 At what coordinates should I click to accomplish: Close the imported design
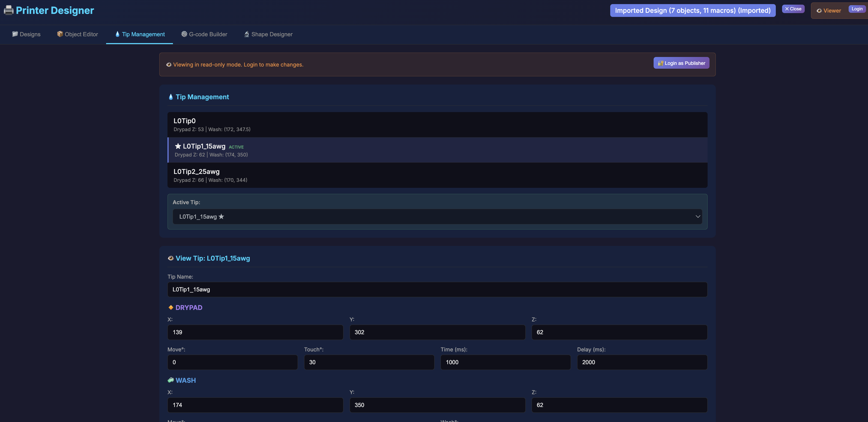(793, 9)
